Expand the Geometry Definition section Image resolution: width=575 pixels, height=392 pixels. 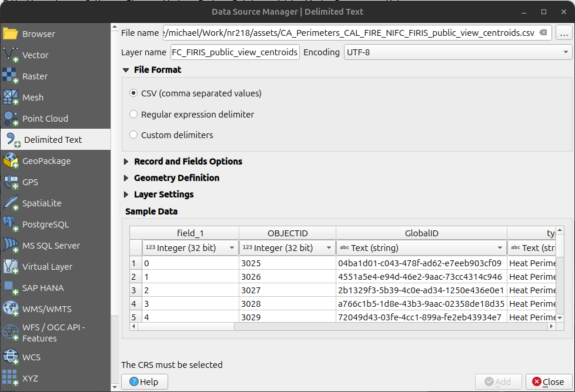coord(176,178)
